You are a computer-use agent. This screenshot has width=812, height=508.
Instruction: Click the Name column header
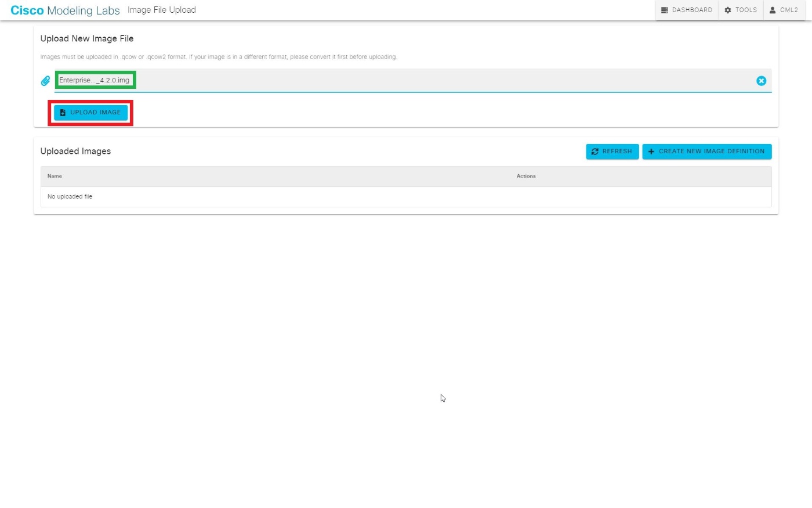point(55,176)
